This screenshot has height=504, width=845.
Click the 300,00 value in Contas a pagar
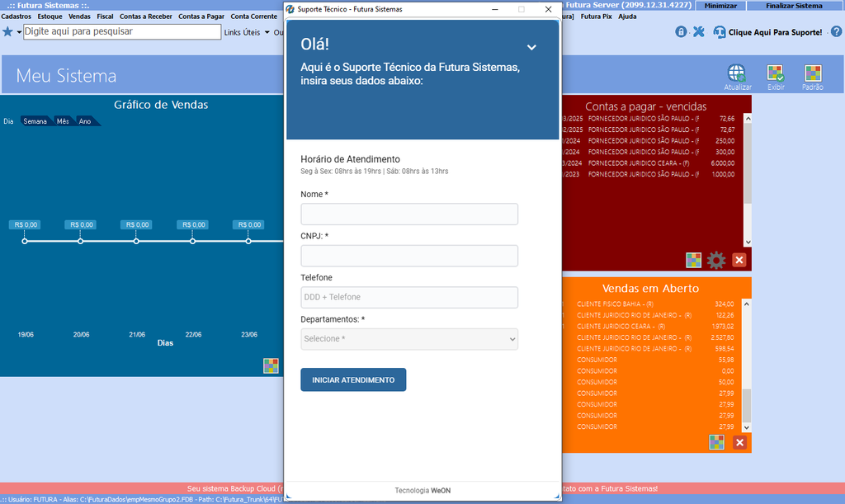(x=725, y=152)
